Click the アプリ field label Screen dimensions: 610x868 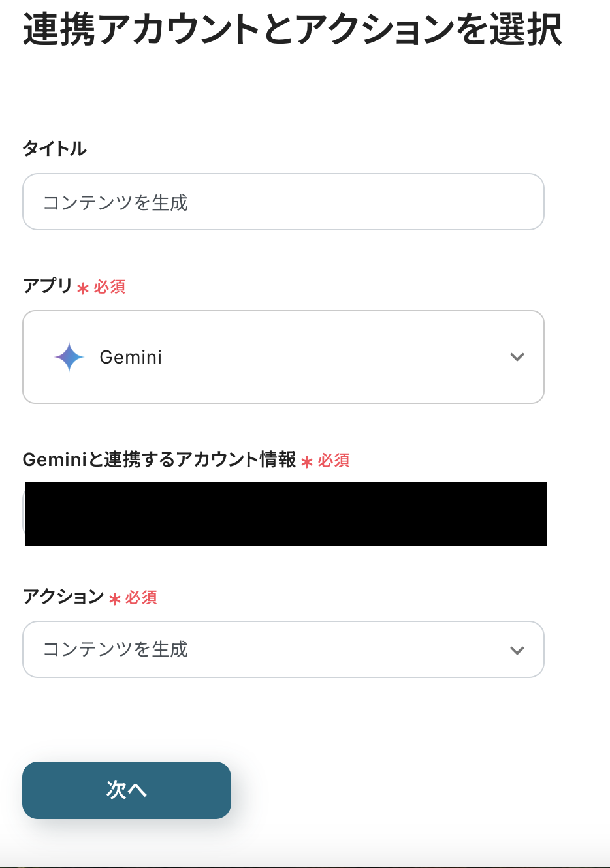(x=47, y=286)
